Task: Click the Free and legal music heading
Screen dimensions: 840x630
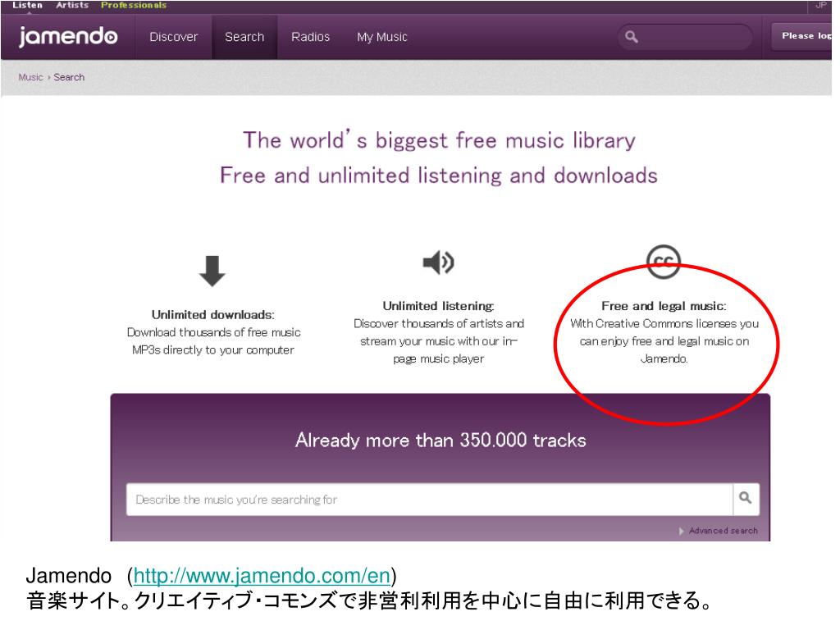Action: pyautogui.click(x=664, y=306)
